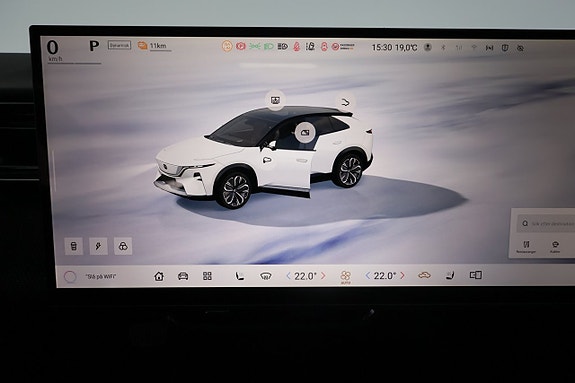Tap the green low beam indicator
Image resolution: width=575 pixels, height=383 pixels.
(x=269, y=47)
